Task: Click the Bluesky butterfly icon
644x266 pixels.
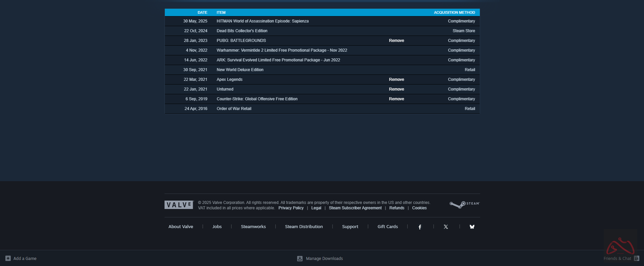Action: [x=472, y=227]
